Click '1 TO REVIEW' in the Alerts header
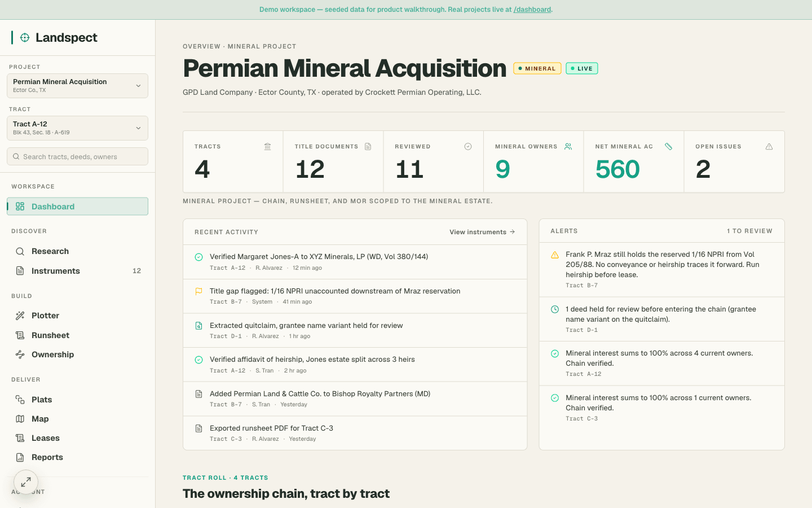 click(749, 231)
